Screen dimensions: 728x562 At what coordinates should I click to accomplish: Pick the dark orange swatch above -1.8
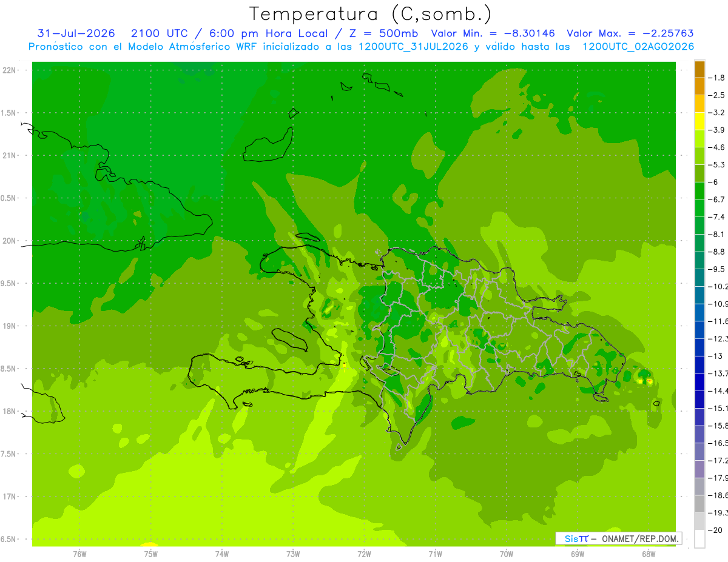[x=699, y=69]
